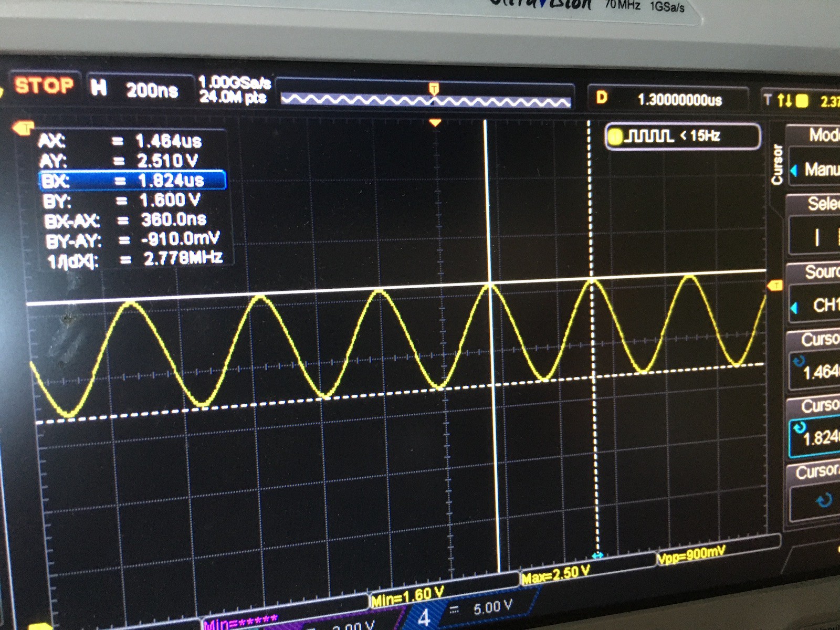
Task: Click the CH1 source left arrow
Action: point(794,308)
